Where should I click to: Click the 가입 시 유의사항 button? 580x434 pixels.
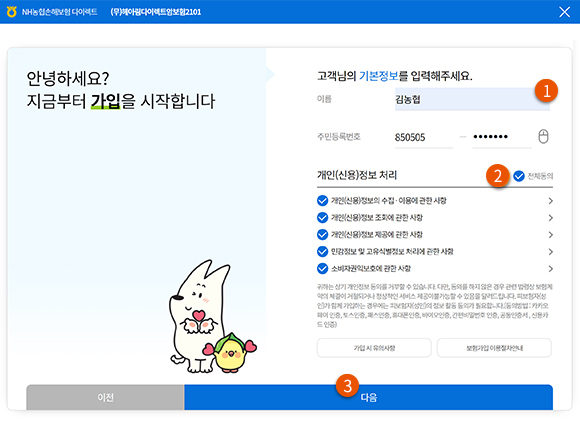374,348
